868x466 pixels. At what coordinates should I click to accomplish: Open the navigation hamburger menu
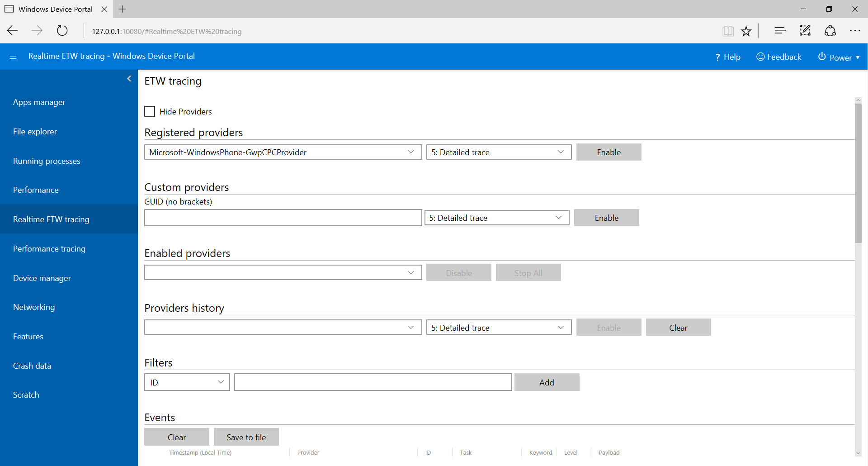pyautogui.click(x=13, y=56)
